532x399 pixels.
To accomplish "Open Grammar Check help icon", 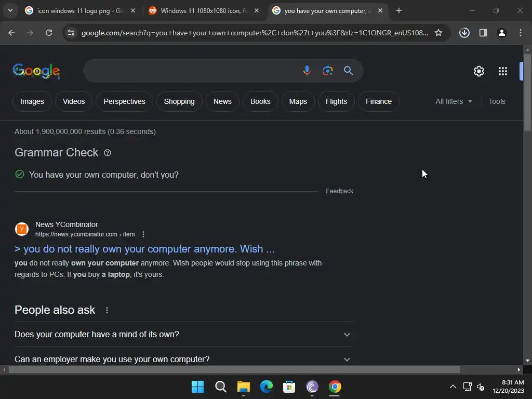I will point(108,153).
